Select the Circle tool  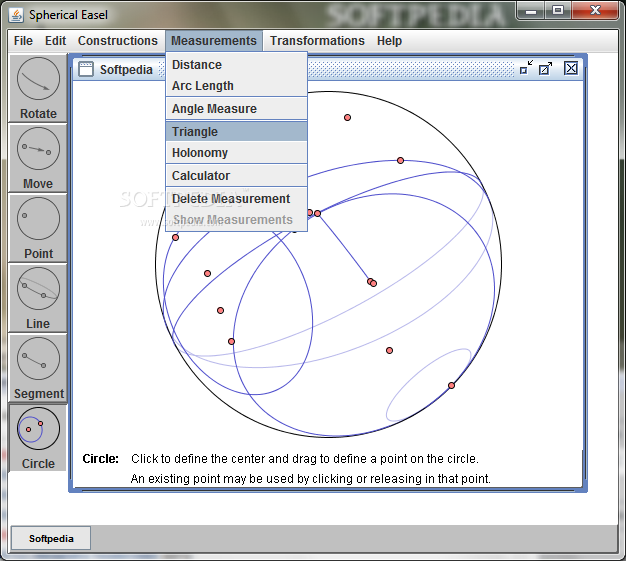(x=38, y=438)
